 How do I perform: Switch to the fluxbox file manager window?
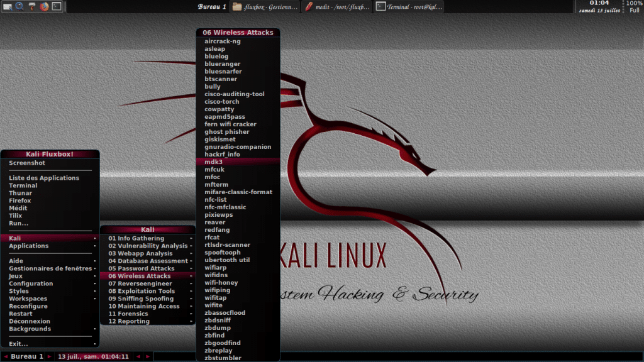265,6
